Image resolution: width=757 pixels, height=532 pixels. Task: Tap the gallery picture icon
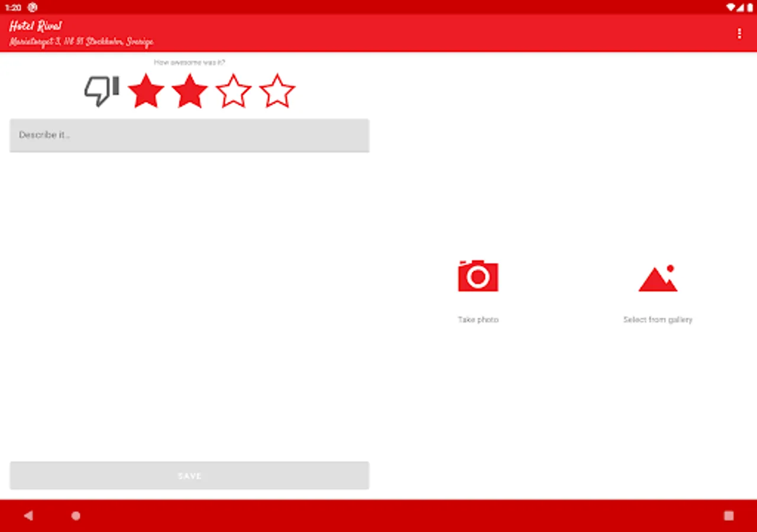[658, 278]
